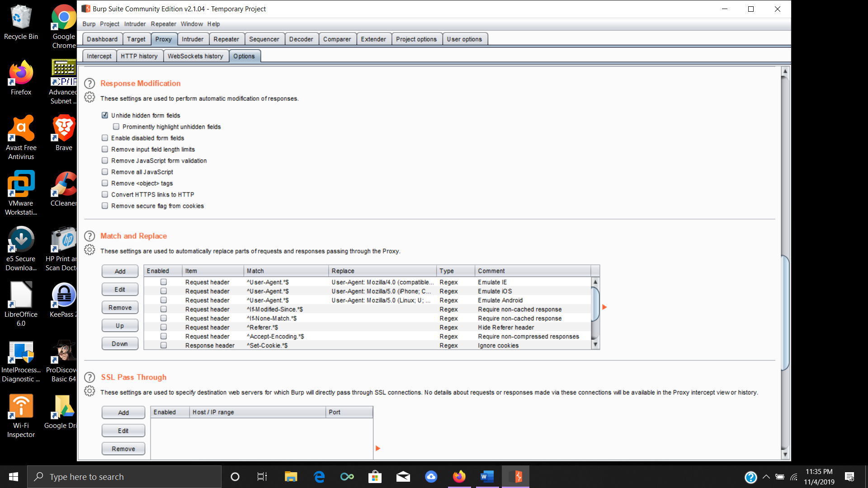Click match table scroll up arrow
The image size is (868, 488).
(x=595, y=282)
